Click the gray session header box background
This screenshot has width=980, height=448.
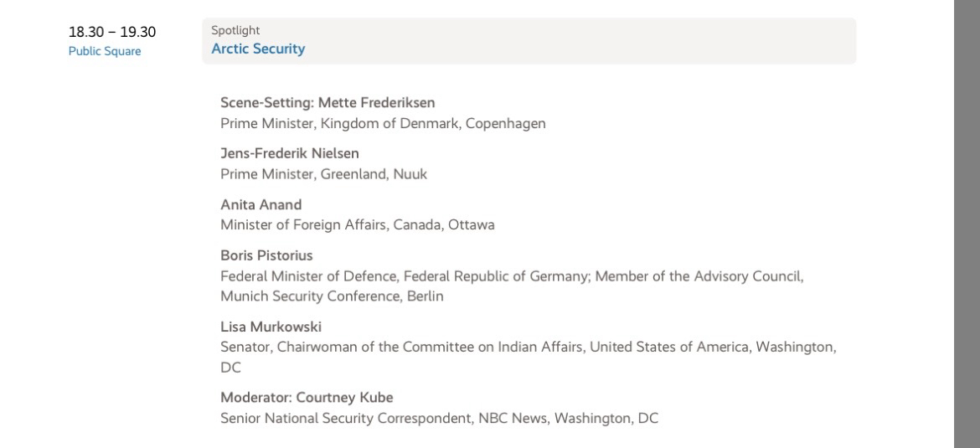click(586, 40)
